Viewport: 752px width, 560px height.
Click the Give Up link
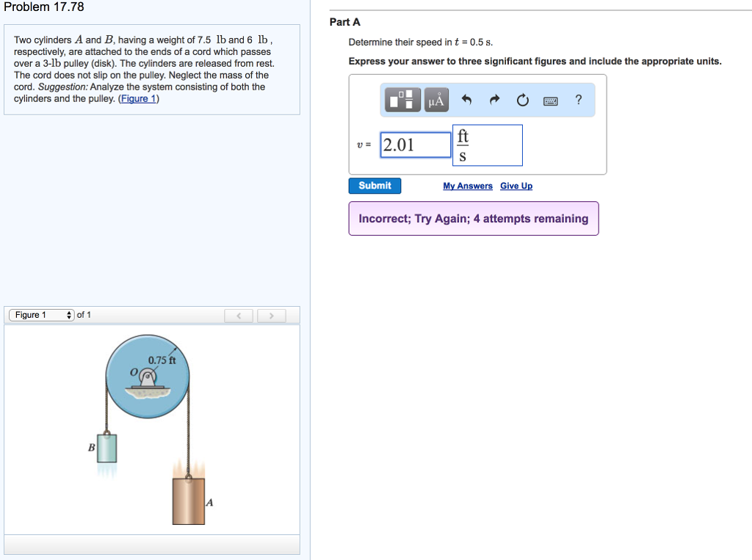(516, 186)
